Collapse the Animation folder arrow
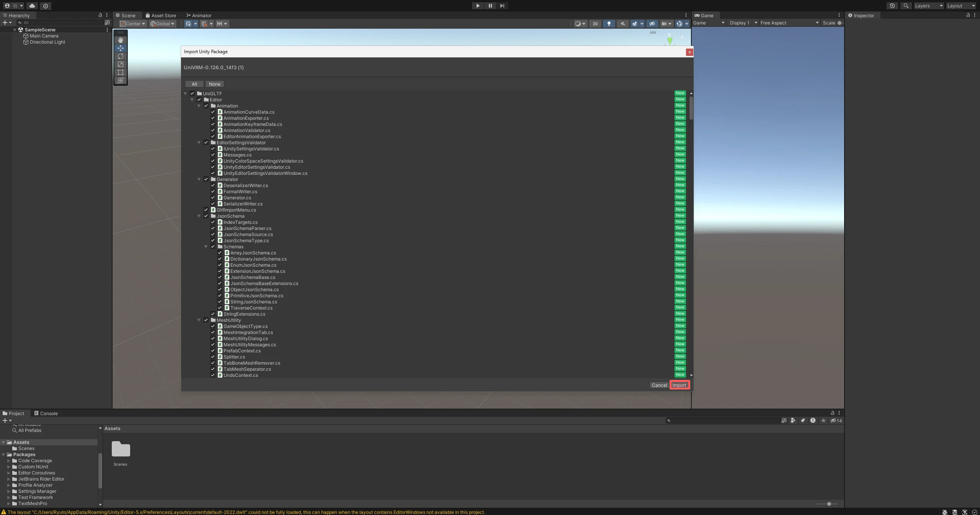Screen dimensions: 980x515 [x=199, y=106]
